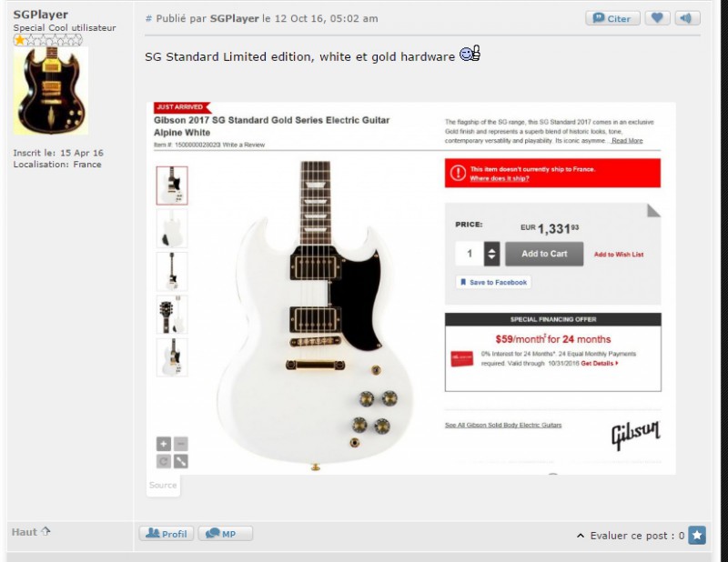Click the Gibson logo
This screenshot has height=562, width=728.
pyautogui.click(x=635, y=435)
